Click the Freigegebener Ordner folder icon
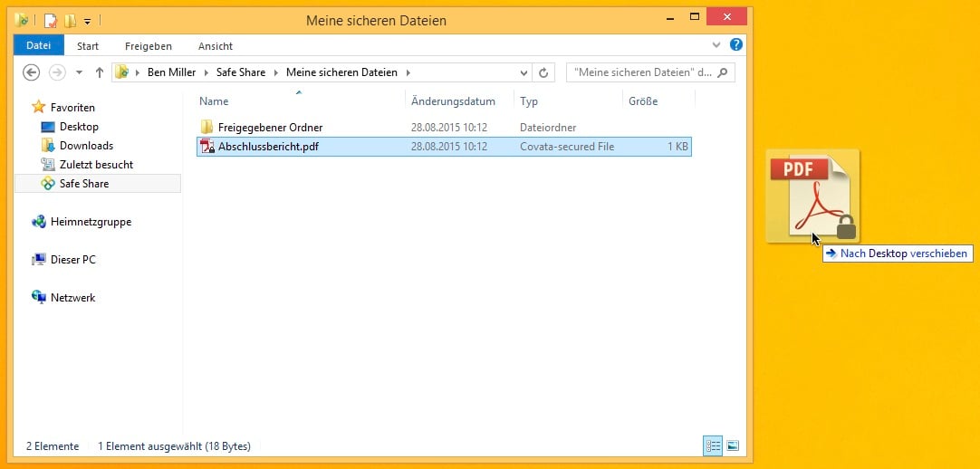Image resolution: width=980 pixels, height=469 pixels. [207, 128]
